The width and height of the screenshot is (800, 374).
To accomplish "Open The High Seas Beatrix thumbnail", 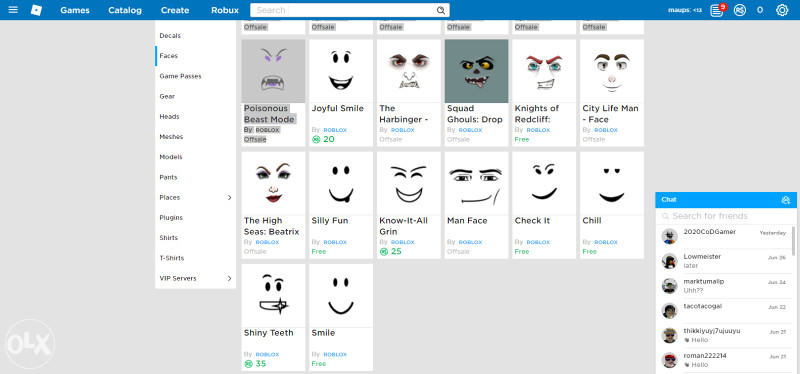I will (x=273, y=183).
